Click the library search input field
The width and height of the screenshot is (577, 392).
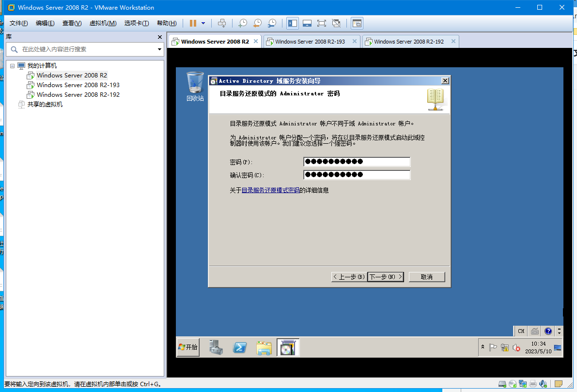point(85,49)
